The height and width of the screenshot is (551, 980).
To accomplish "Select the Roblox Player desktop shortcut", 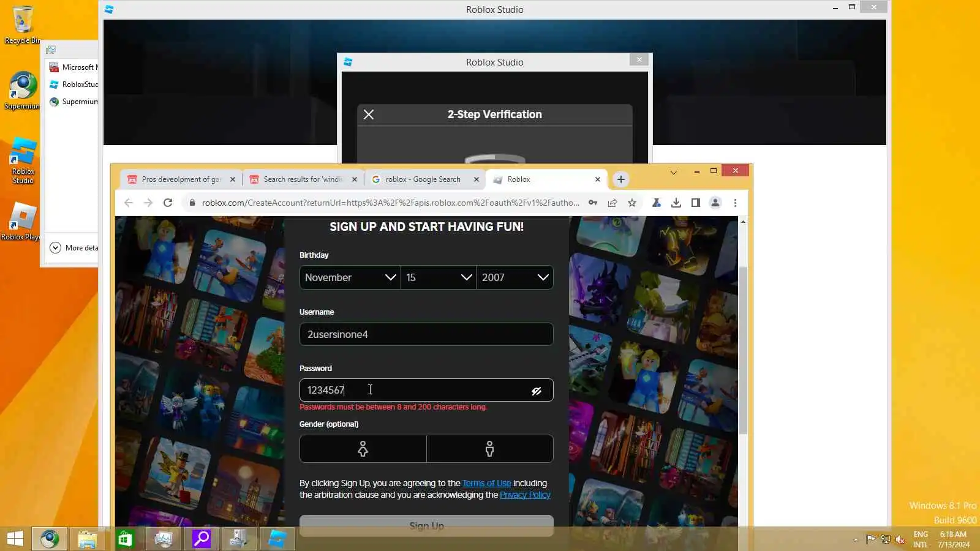I will coord(23,222).
